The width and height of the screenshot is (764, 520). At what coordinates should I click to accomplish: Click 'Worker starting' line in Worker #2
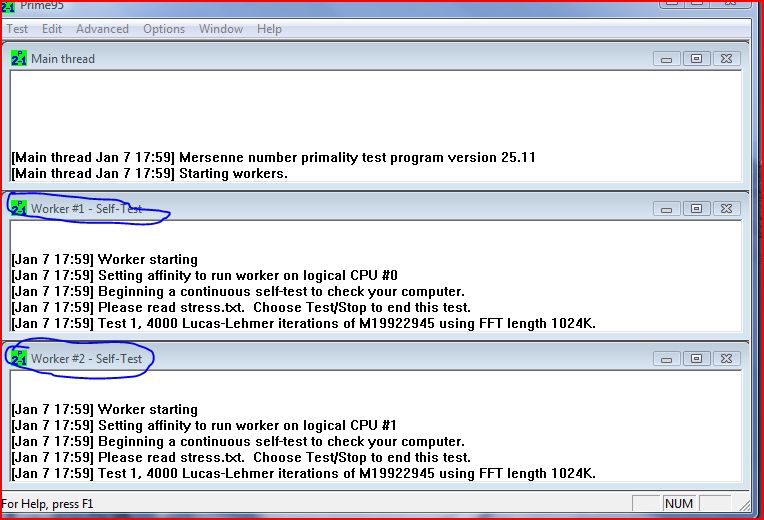click(104, 409)
